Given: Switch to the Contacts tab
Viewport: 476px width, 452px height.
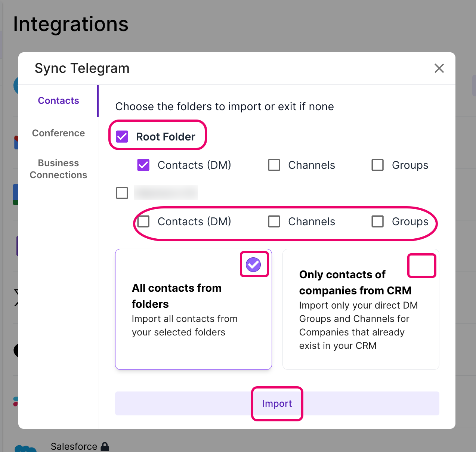Looking at the screenshot, I should click(58, 100).
